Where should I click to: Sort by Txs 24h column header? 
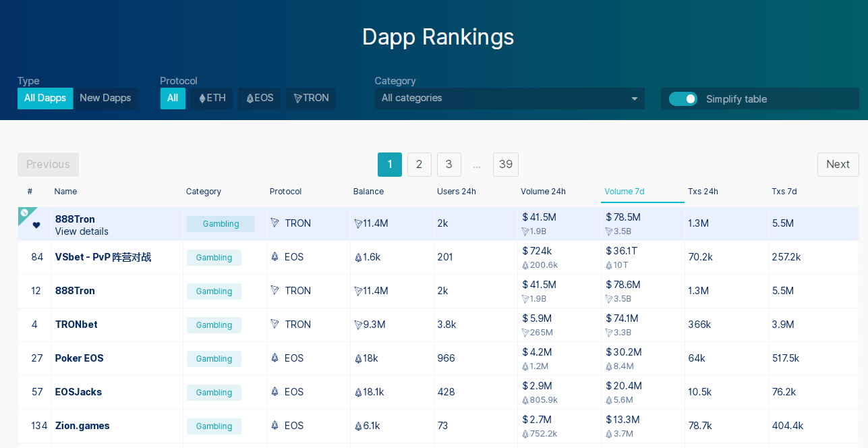[x=703, y=192]
